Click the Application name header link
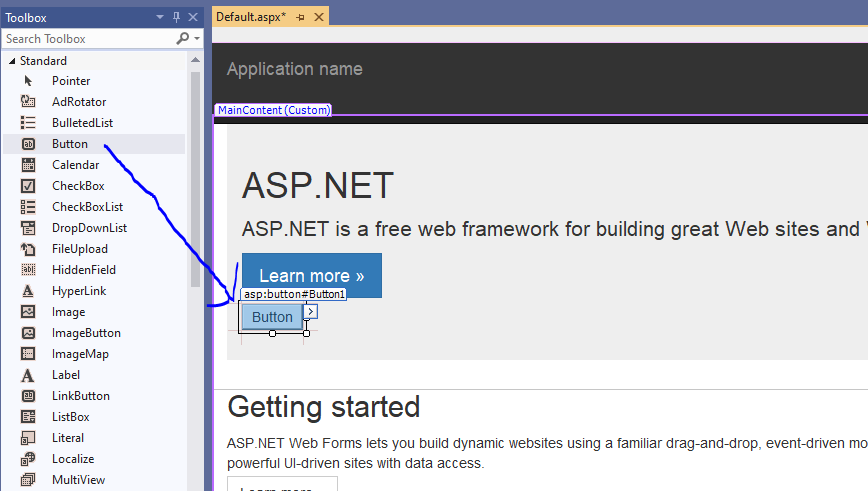 click(x=294, y=69)
